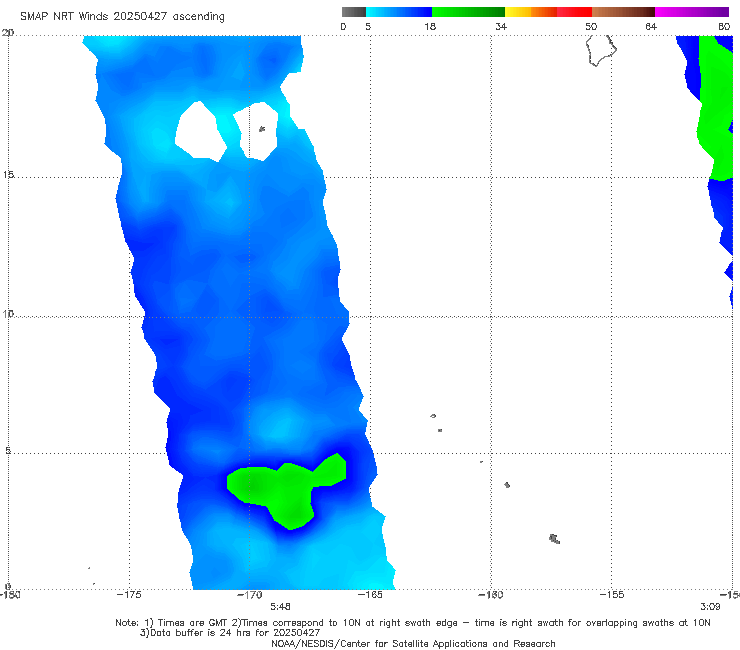
Task: Click the cyan-to-blue 5–18 color bar segment
Action: pyautogui.click(x=399, y=12)
